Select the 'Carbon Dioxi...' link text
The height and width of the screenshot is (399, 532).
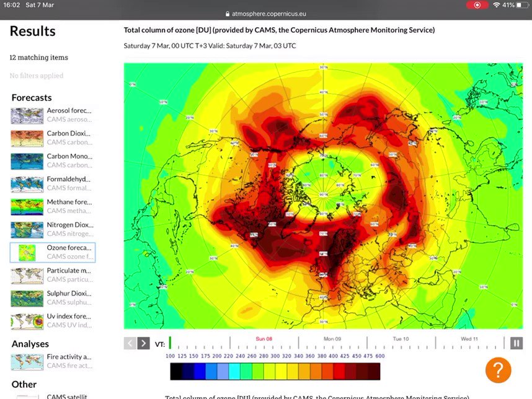pos(69,133)
